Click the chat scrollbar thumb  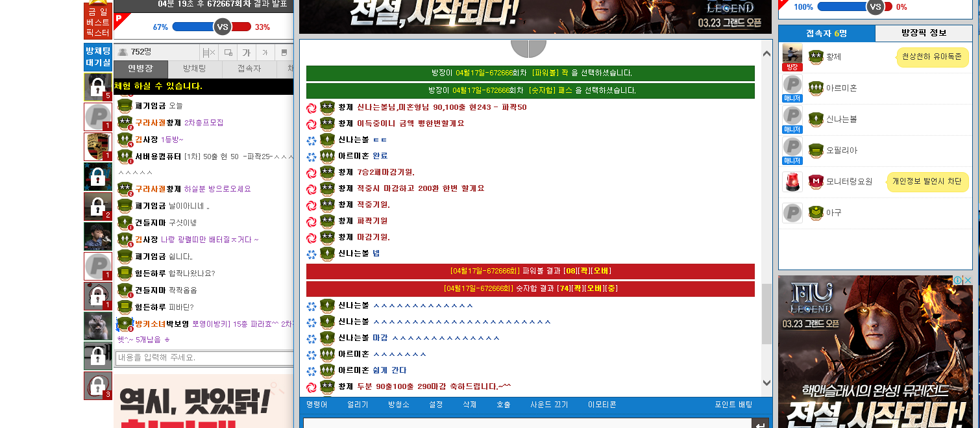[x=766, y=314]
